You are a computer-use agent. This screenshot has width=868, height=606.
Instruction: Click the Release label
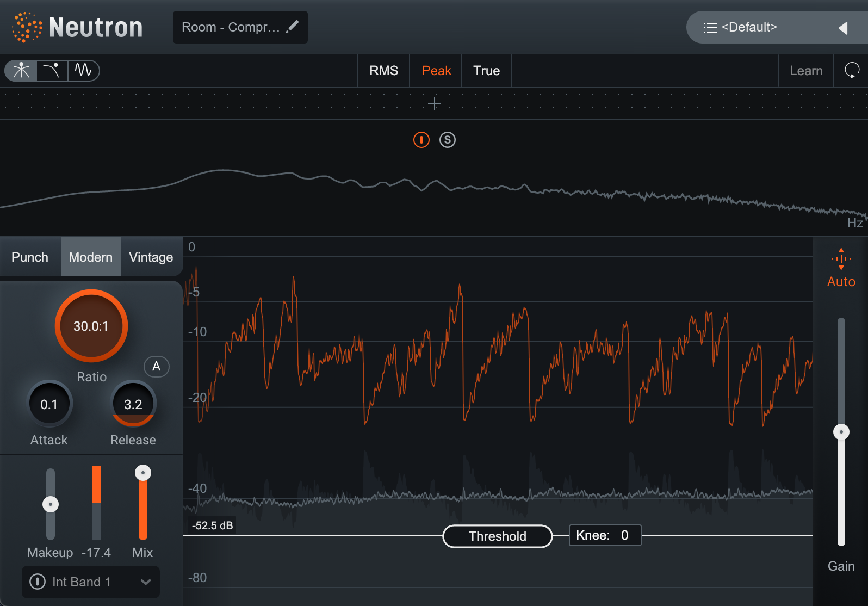(x=133, y=440)
